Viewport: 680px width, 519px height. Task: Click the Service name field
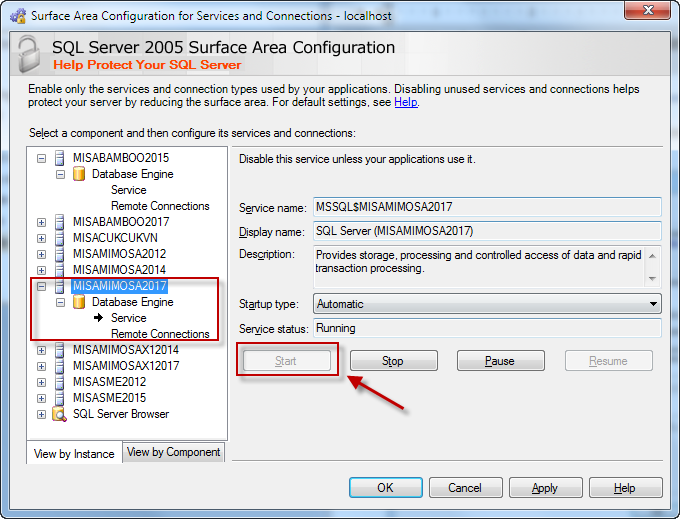[487, 207]
